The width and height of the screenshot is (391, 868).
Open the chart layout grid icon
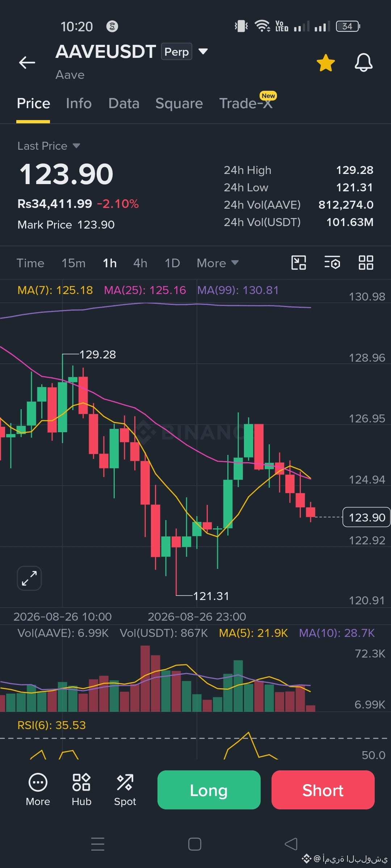366,263
